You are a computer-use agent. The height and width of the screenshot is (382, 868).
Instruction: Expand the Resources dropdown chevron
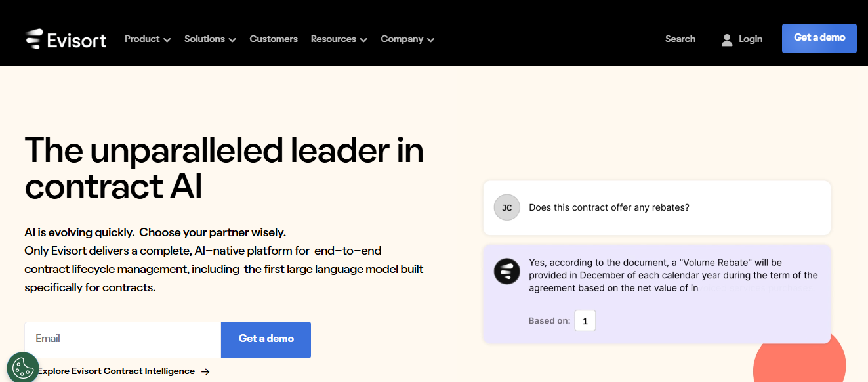click(363, 40)
